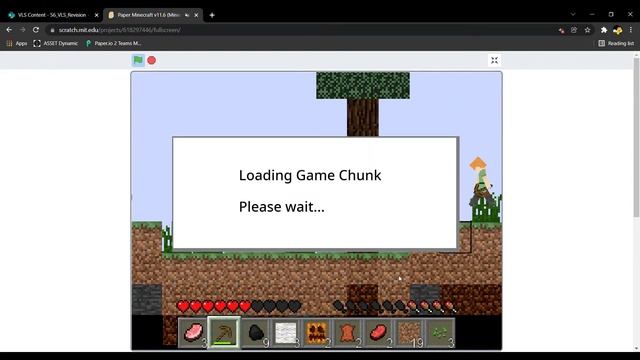
Task: Click the green flag to start the project
Action: [138, 60]
